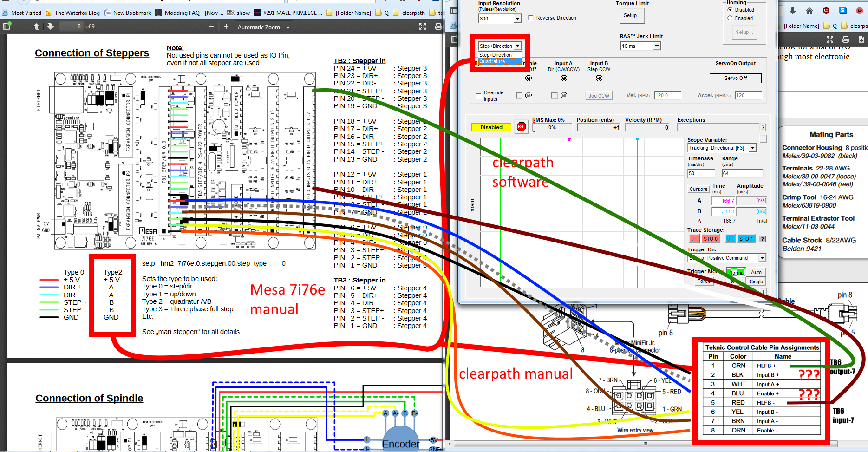The image size is (868, 452).
Task: Open clearpath bookmark folder in left browser
Action: tap(409, 13)
